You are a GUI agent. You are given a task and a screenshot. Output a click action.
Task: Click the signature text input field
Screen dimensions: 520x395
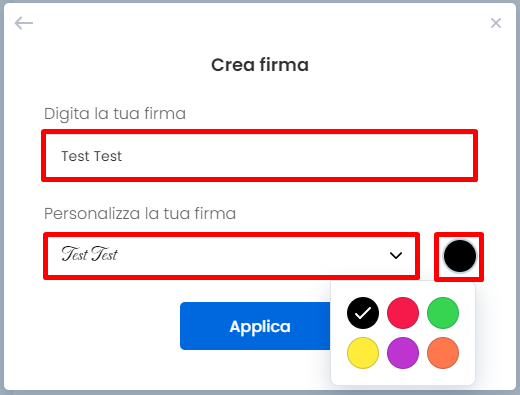point(259,156)
